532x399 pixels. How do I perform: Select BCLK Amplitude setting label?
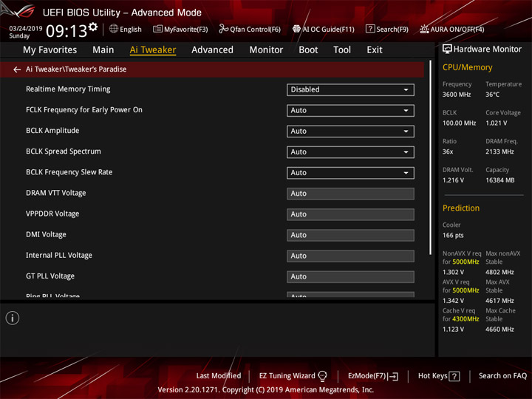52,131
